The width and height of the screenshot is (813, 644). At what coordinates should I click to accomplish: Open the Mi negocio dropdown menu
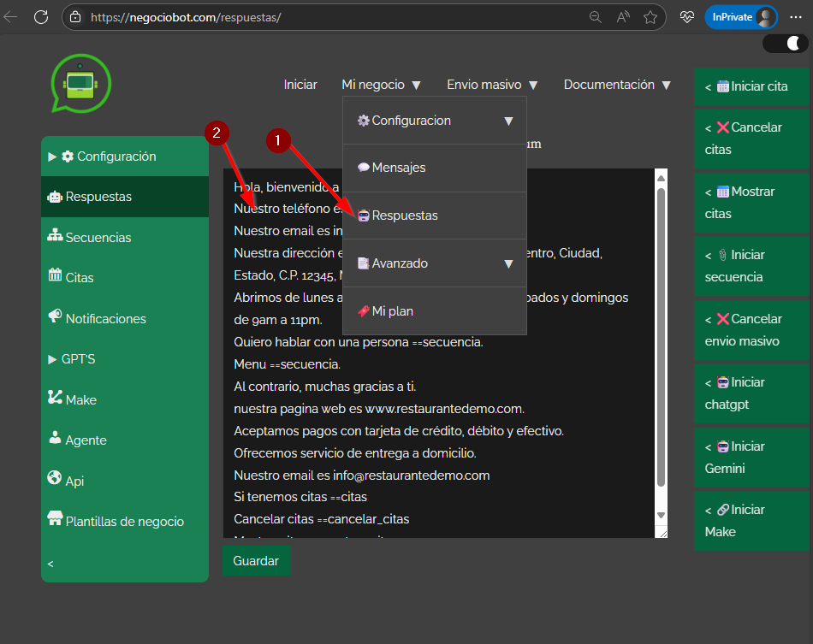point(381,85)
